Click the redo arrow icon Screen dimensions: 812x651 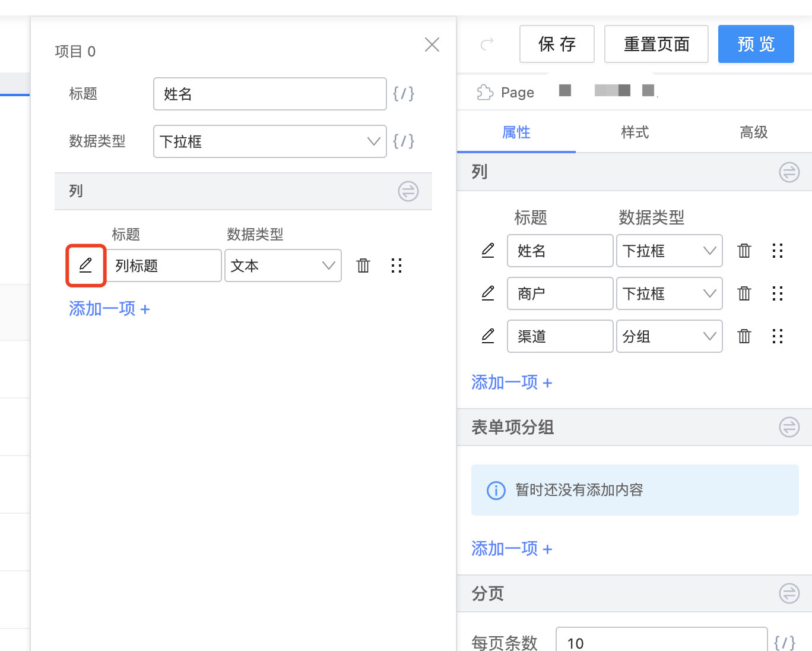click(x=487, y=44)
